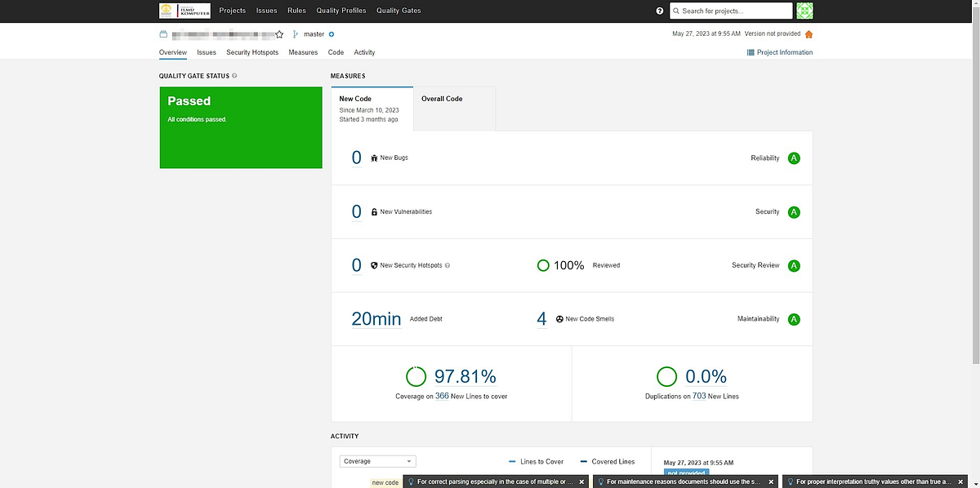The height and width of the screenshot is (488, 980).
Task: Click the Security Review A rating badge
Action: pos(793,264)
